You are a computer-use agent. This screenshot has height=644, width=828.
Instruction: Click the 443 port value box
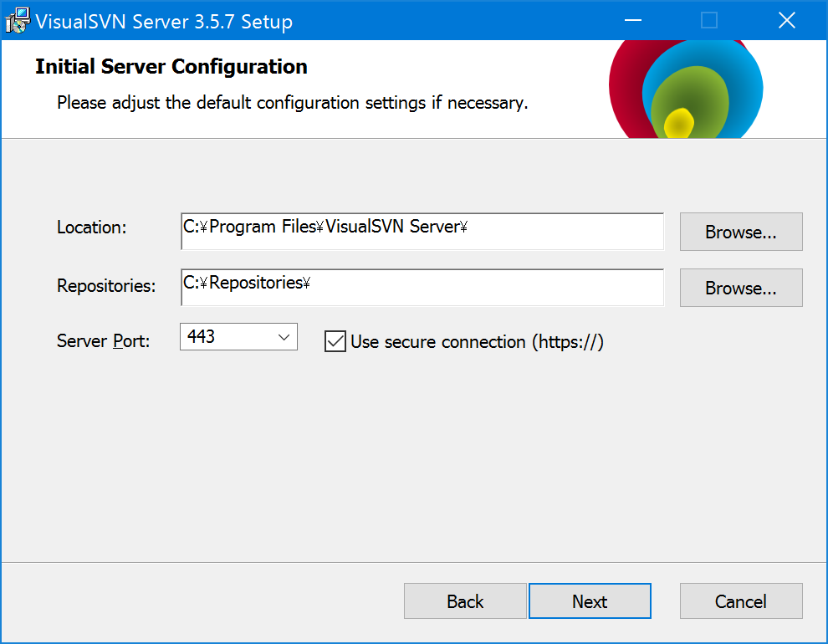(x=226, y=337)
